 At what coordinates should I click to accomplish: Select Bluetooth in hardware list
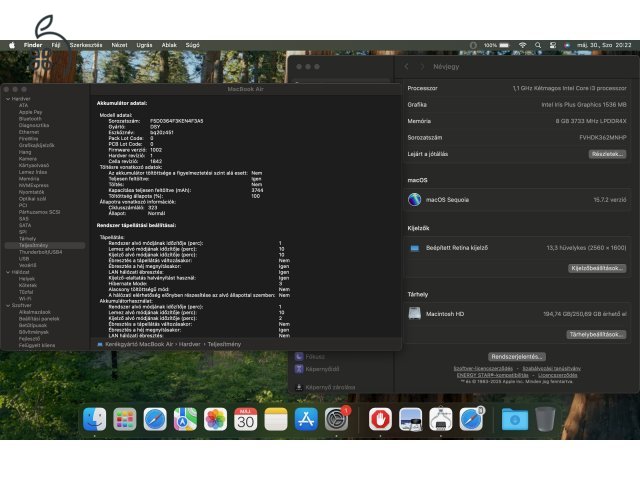pyautogui.click(x=30, y=119)
